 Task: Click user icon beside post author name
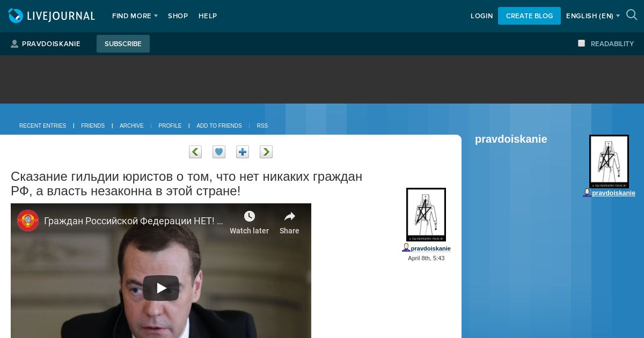tap(406, 248)
